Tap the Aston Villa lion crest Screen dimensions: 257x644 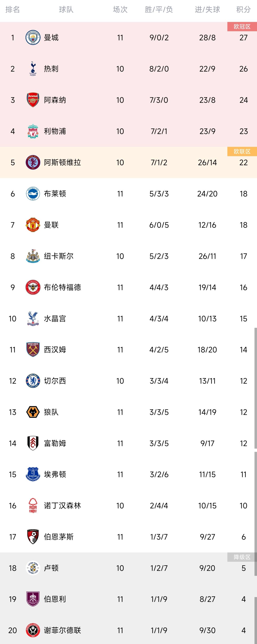click(33, 162)
